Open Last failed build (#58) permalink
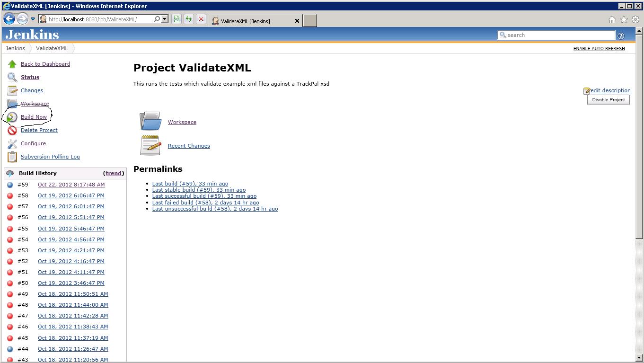The width and height of the screenshot is (644, 363). pos(206,203)
